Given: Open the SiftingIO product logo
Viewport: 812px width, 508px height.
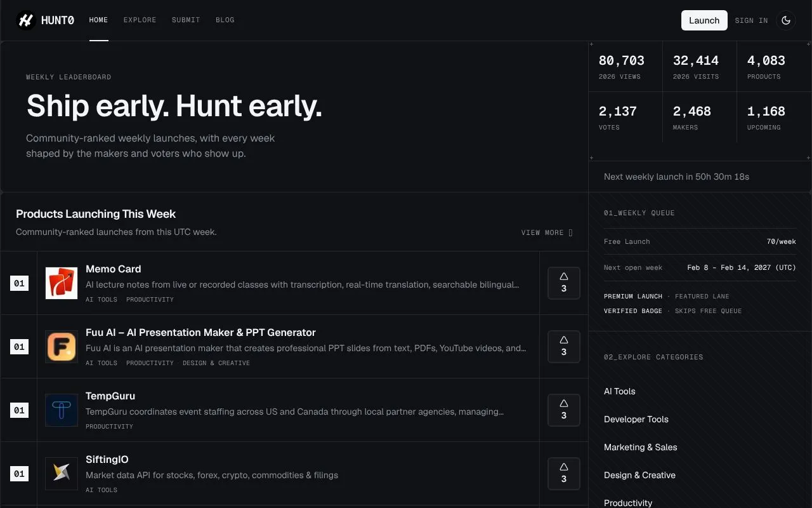Looking at the screenshot, I should (x=62, y=474).
